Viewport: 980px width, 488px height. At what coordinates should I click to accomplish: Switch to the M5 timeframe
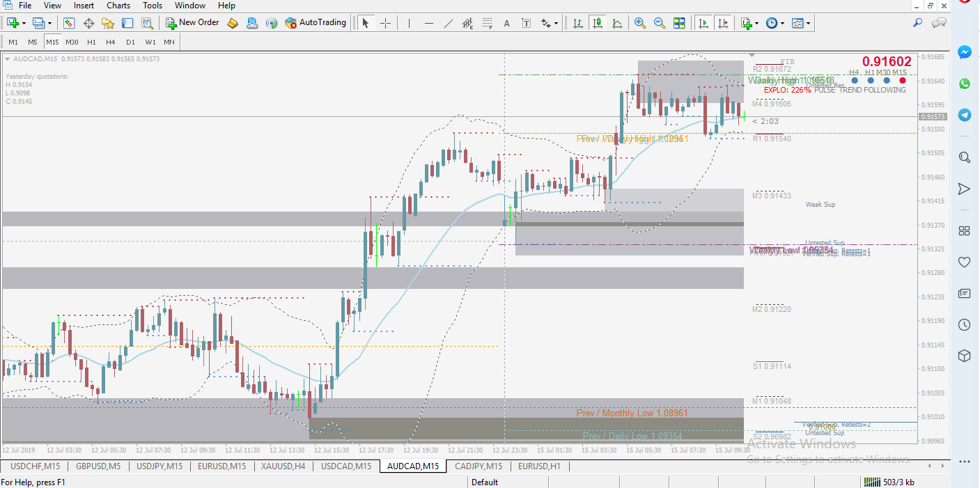click(32, 42)
